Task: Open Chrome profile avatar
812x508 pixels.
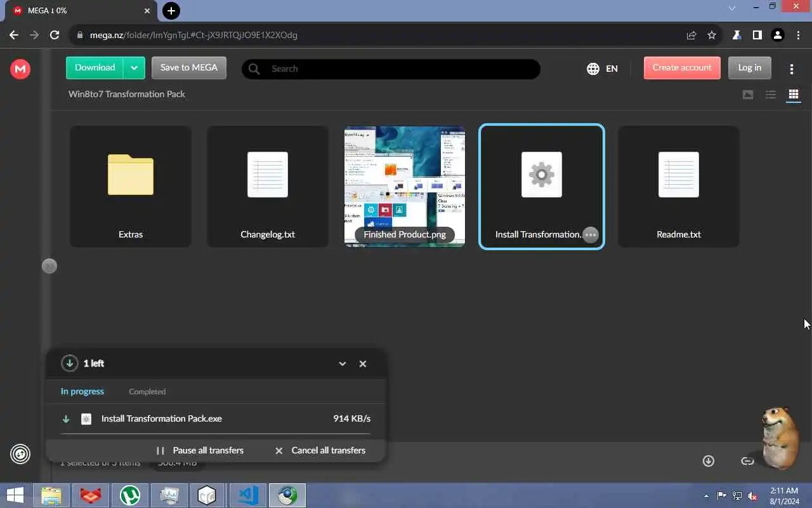Action: point(778,35)
